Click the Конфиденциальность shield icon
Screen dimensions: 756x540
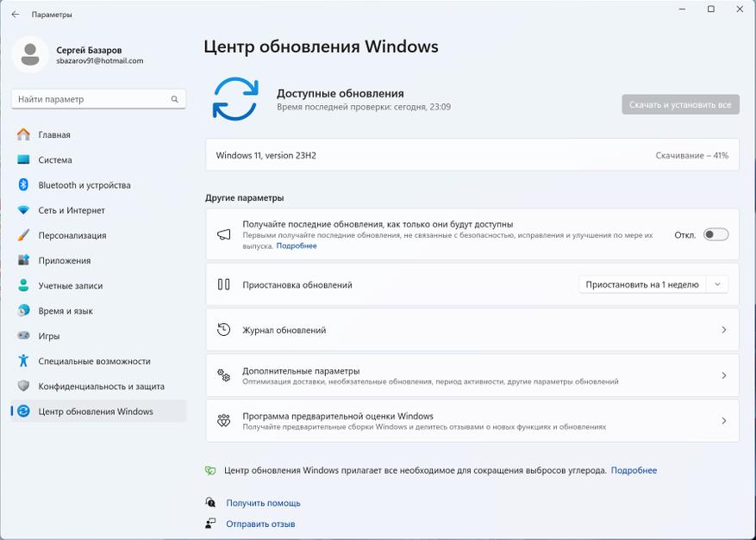tap(23, 386)
